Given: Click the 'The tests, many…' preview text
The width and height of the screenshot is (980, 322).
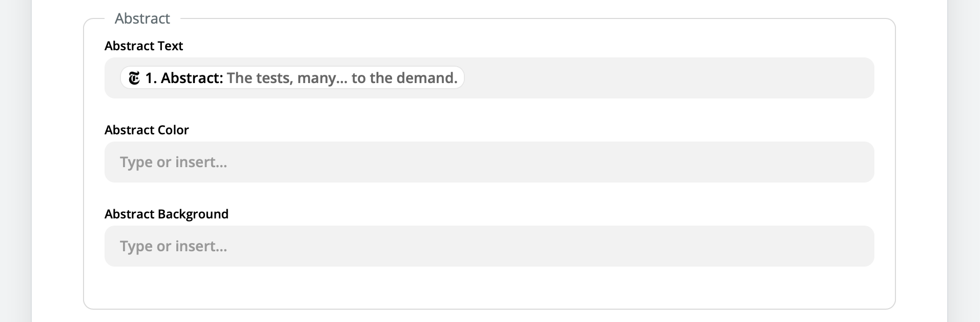Looking at the screenshot, I should tap(280, 78).
